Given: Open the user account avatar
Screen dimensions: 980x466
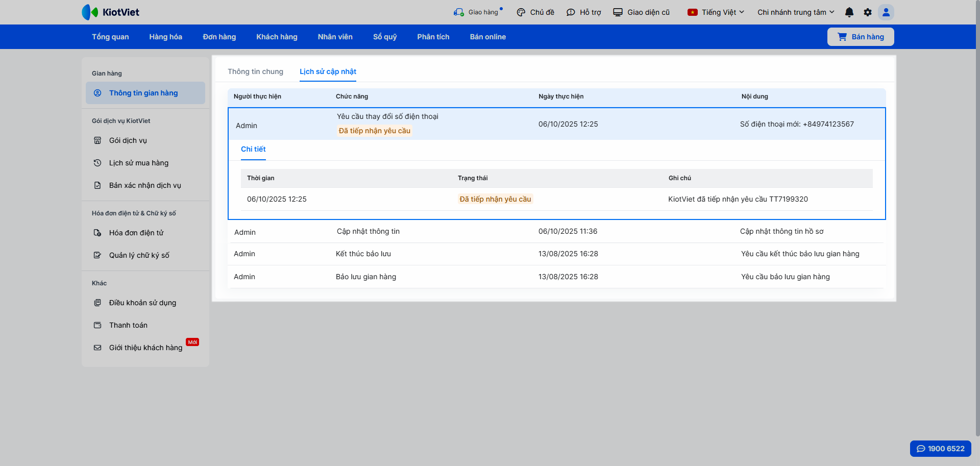Looking at the screenshot, I should 886,12.
